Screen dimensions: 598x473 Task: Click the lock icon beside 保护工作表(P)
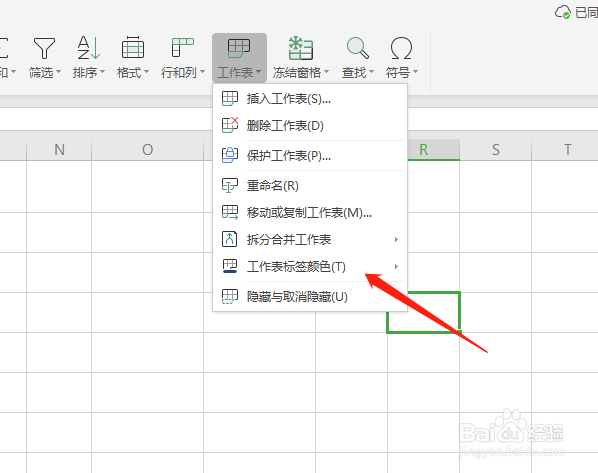(230, 155)
